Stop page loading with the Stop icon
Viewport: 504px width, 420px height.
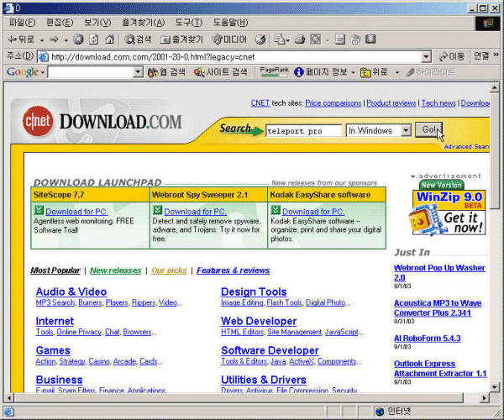pyautogui.click(x=78, y=39)
